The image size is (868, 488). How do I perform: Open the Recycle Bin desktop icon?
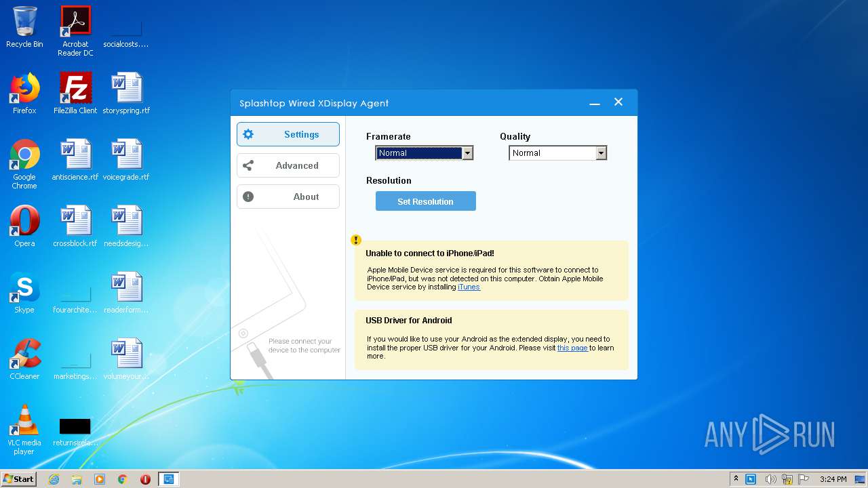[x=24, y=27]
